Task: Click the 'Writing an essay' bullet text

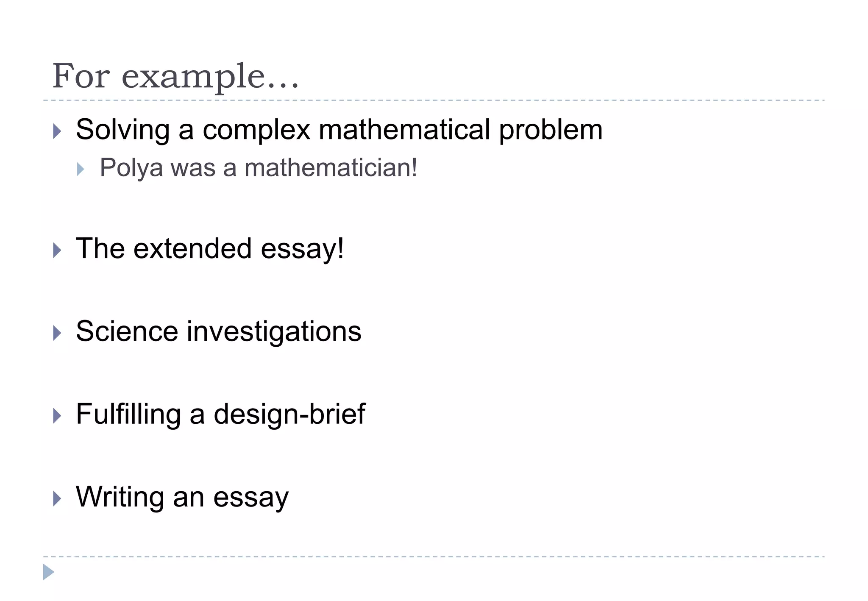Action: (x=182, y=497)
